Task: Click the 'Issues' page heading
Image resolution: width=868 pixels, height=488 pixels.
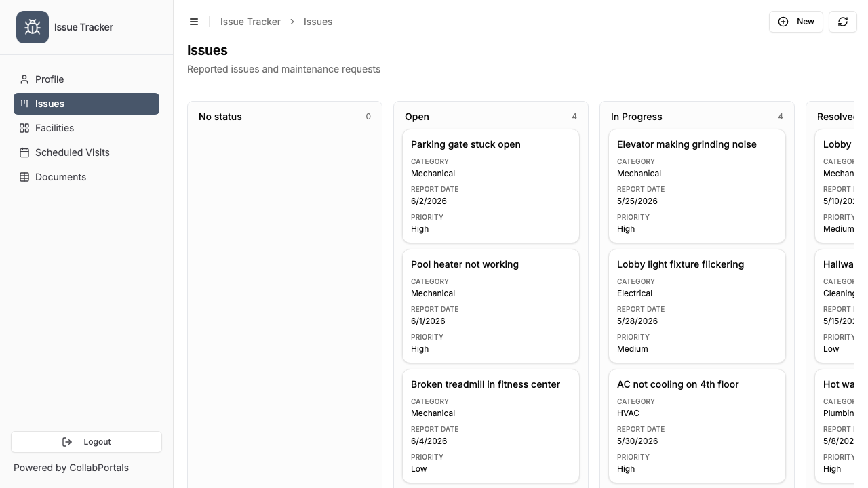Action: [x=208, y=50]
